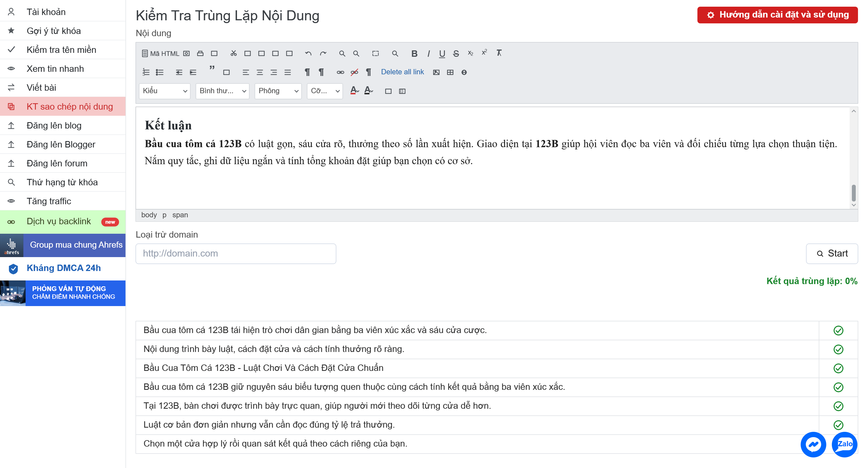Toggle underline formatting

pos(442,54)
